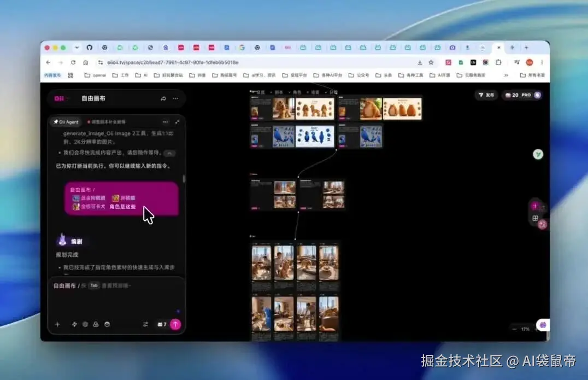
Task: Click the agent panel expand-arrows icon
Action: point(177,122)
